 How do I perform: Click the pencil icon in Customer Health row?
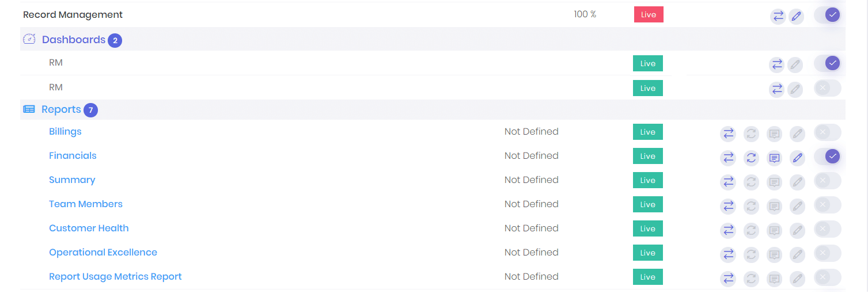pos(797,230)
